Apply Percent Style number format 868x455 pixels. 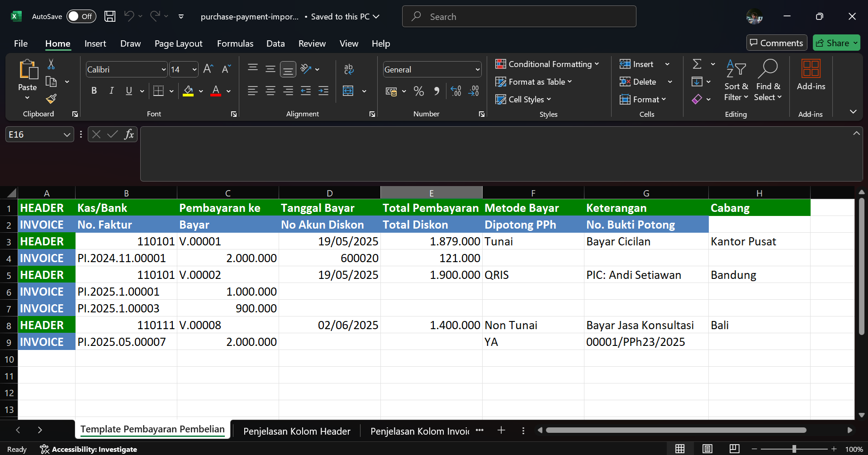tap(418, 91)
